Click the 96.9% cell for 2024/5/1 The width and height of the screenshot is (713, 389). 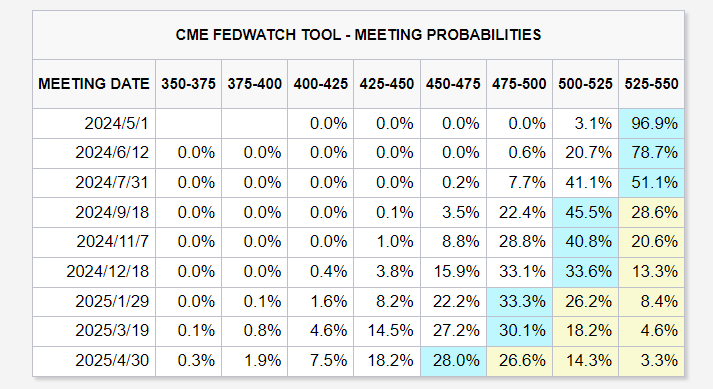point(651,123)
